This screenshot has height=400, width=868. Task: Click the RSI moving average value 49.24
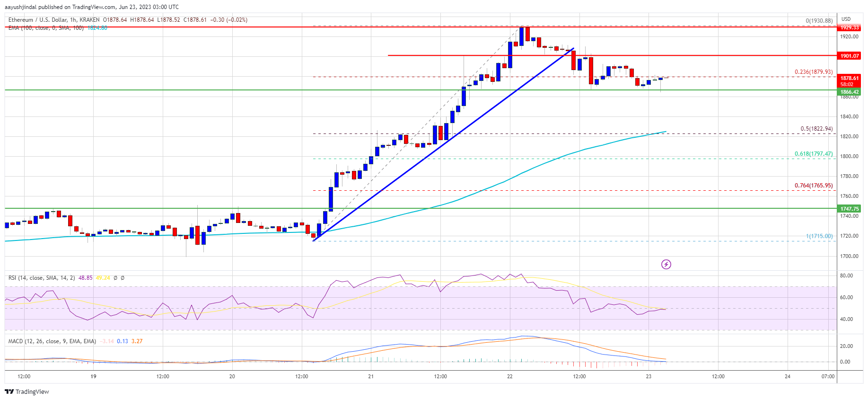tap(103, 278)
